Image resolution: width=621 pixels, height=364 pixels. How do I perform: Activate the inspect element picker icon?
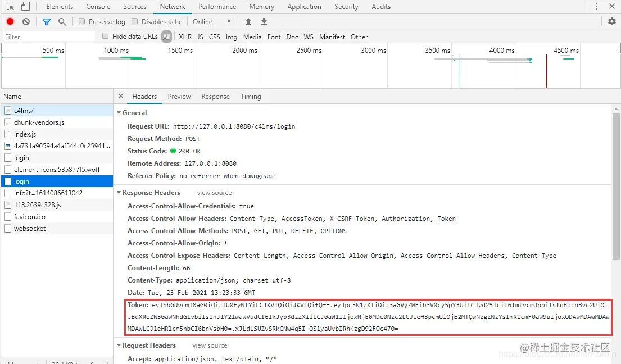11,6
